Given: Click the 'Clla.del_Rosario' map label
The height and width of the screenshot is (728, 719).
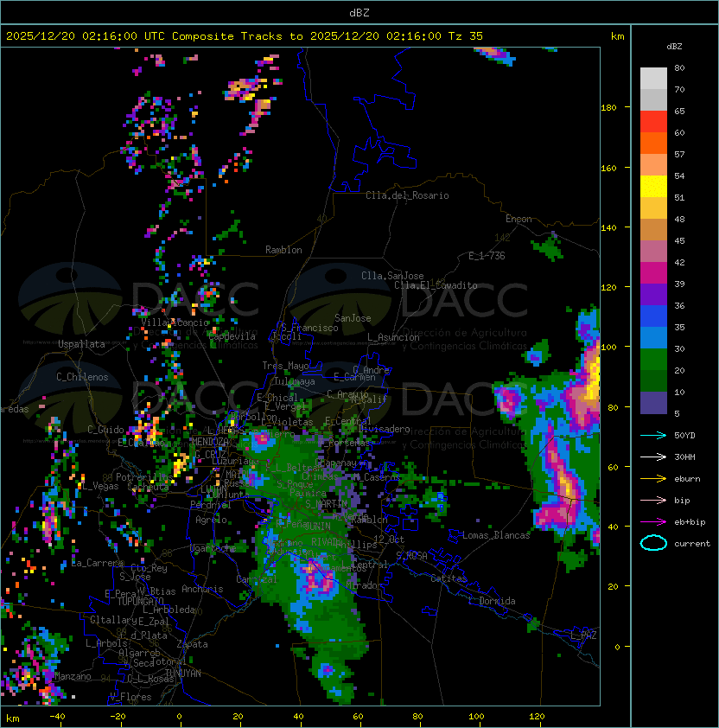Looking at the screenshot, I should 407,195.
